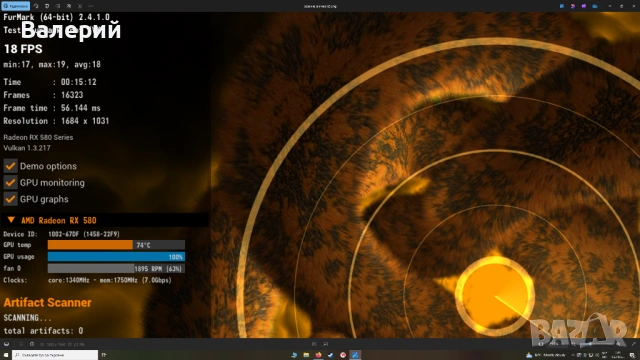Click the blue cloud icon in Photos title bar
Screen dimensions: 640x360
[595, 6]
